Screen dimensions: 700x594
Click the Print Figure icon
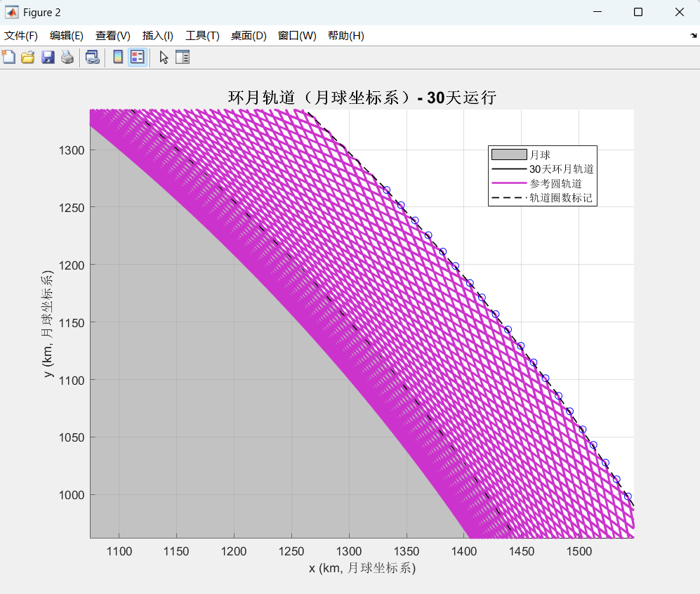tap(67, 57)
